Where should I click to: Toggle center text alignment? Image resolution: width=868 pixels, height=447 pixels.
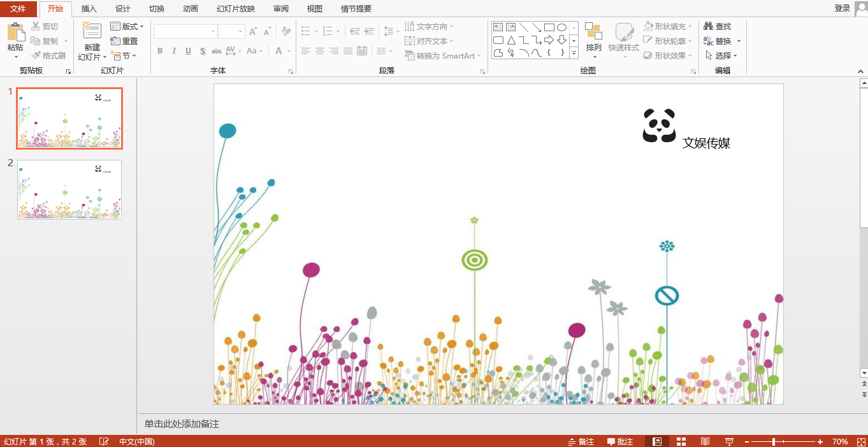320,51
